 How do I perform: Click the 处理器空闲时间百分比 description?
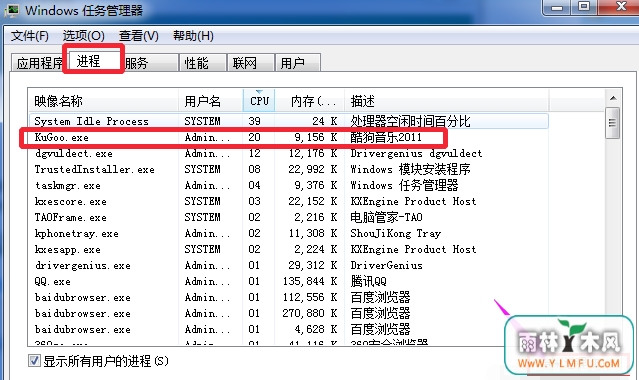point(410,121)
